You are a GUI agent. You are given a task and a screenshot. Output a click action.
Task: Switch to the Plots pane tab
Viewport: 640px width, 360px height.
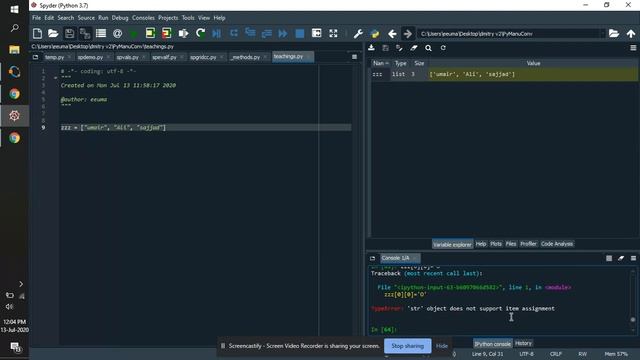tap(496, 244)
